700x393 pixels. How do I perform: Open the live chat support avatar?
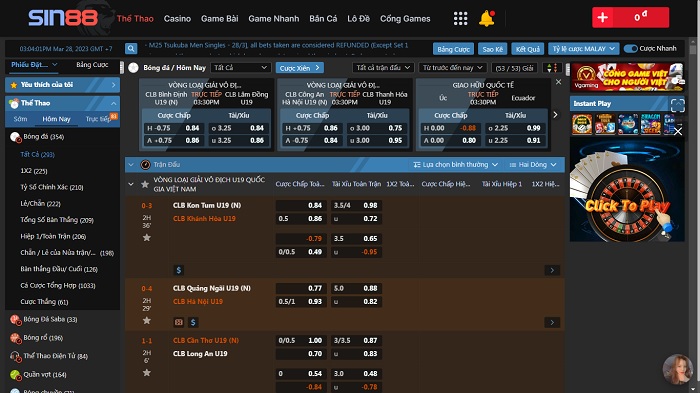(x=678, y=369)
